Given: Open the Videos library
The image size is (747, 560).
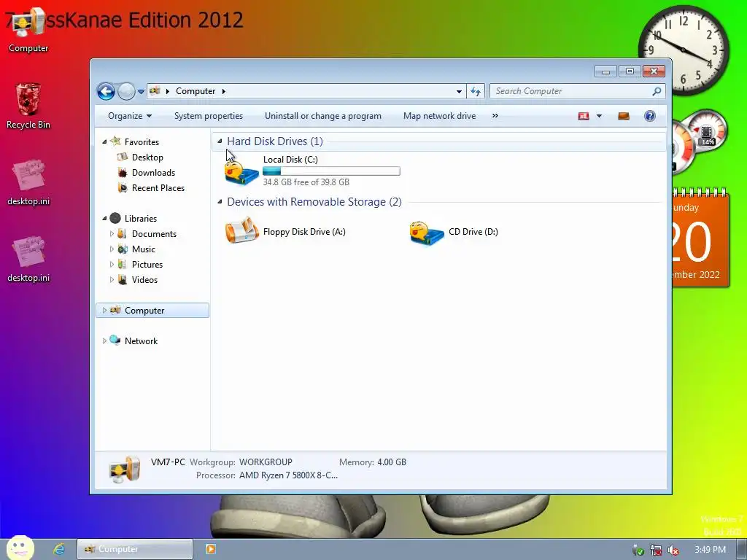Looking at the screenshot, I should (144, 279).
